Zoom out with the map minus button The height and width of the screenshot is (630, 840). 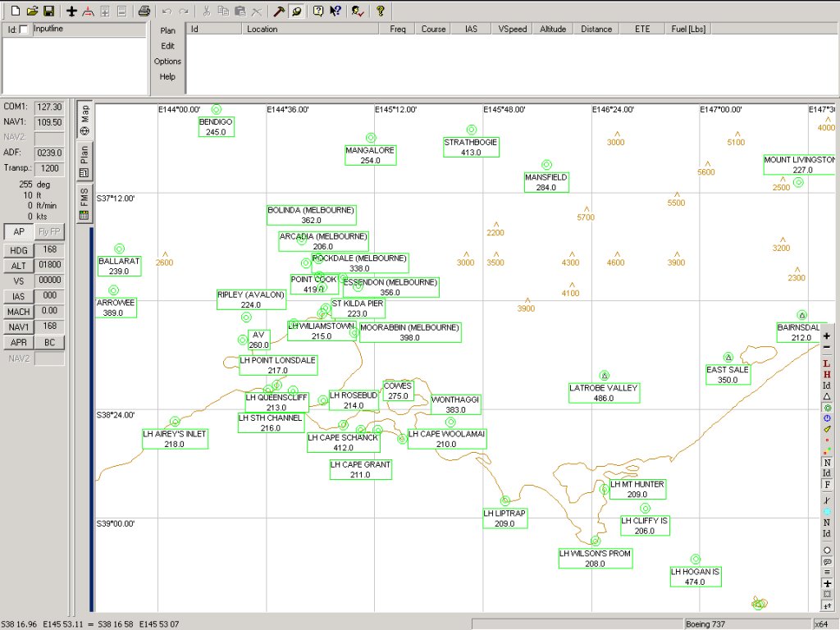coord(827,347)
